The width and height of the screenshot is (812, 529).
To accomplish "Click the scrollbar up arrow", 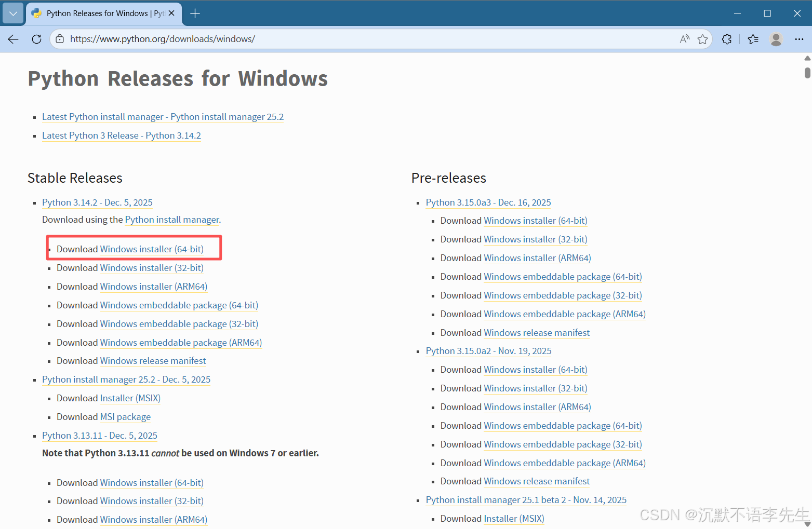I will coord(807,58).
